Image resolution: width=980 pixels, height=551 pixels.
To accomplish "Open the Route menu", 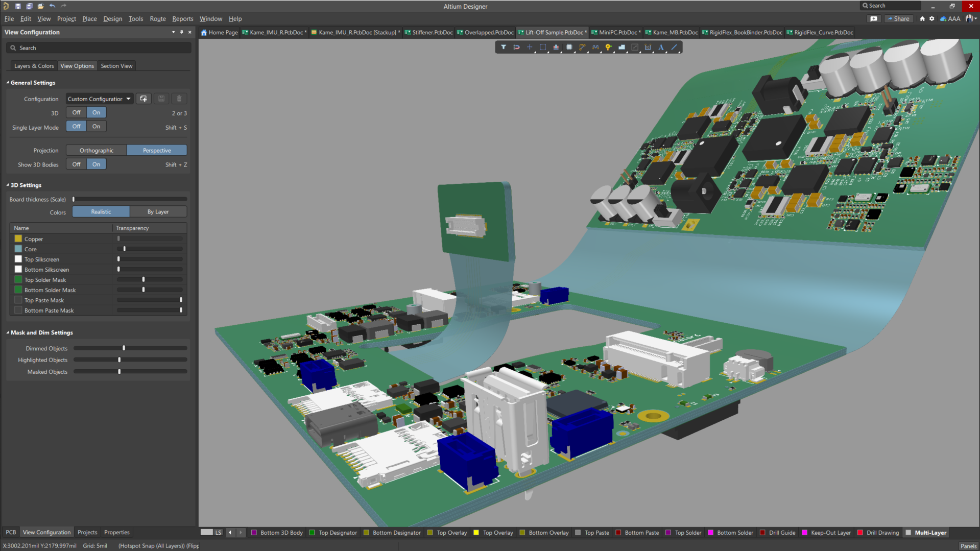I will point(157,19).
